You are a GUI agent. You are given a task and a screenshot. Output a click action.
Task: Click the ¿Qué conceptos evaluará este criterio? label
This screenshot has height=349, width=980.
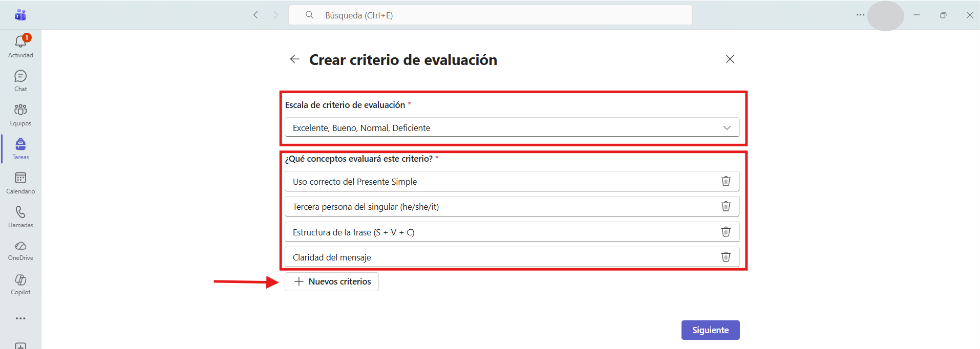click(359, 159)
